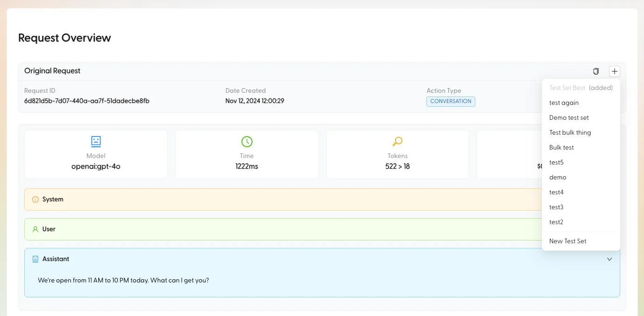This screenshot has width=644, height=316.
Task: Click the plus icon to add to a test set
Action: point(615,71)
